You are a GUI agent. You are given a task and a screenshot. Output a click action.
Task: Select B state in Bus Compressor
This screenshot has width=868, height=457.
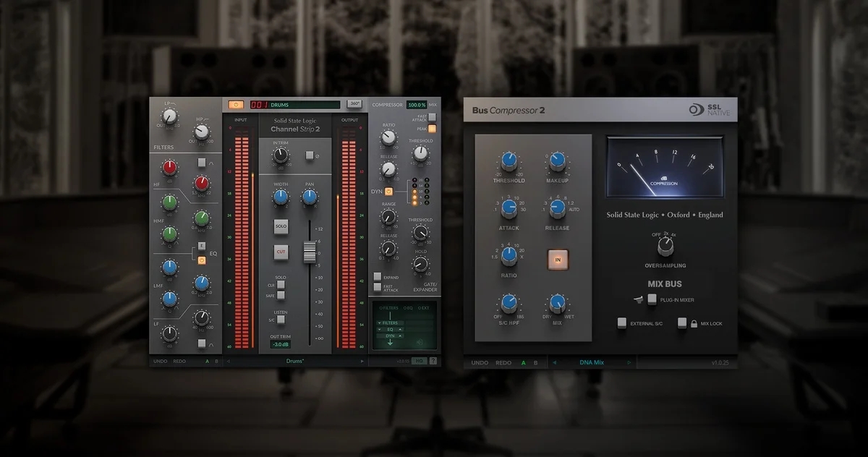(535, 362)
